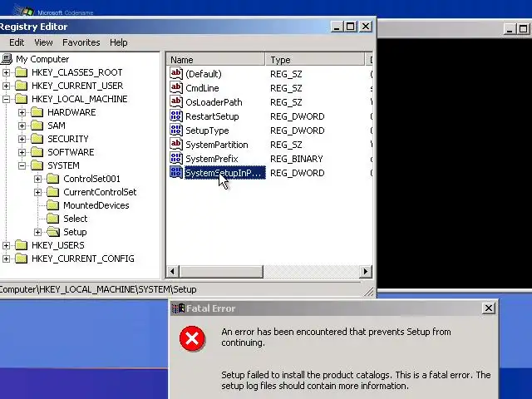Collapse the SYSTEM key
The width and height of the screenshot is (532, 399).
22,165
